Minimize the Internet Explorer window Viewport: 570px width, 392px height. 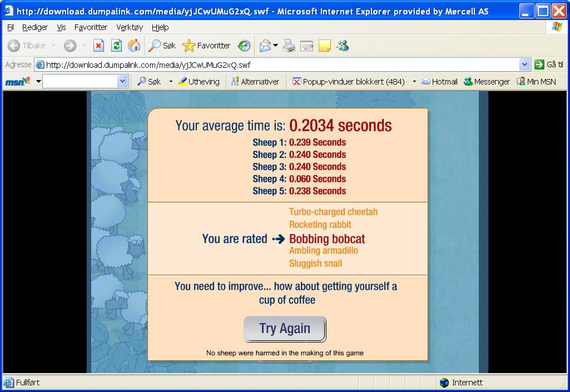click(526, 11)
